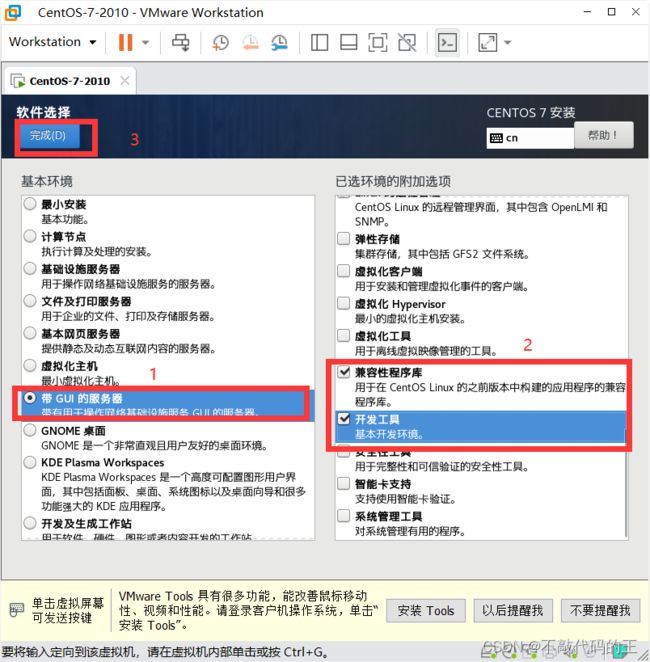The width and height of the screenshot is (650, 662).
Task: Enable 虚拟化工具 checkbox
Action: (x=344, y=336)
